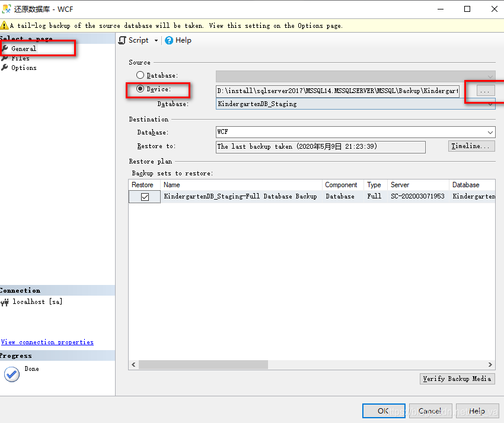Click the Device backup path field
504x423 pixels.
[337, 91]
